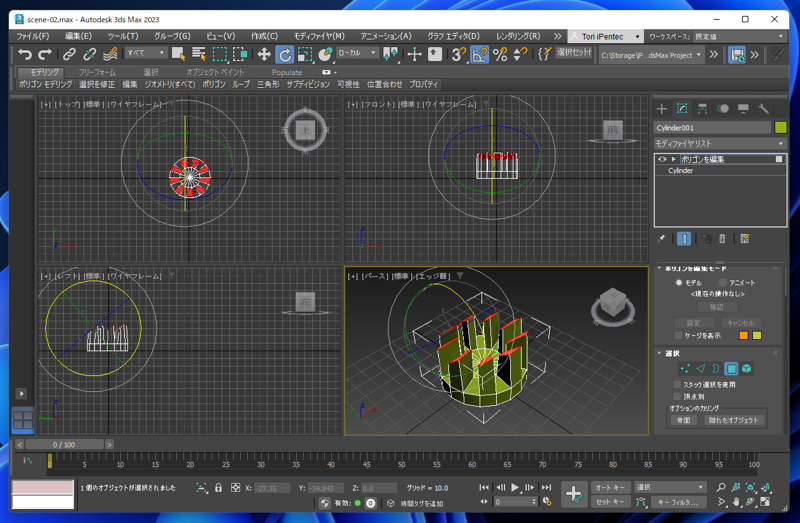Activate the Select Object tool
Image resolution: width=800 pixels, height=523 pixels.
pyautogui.click(x=179, y=54)
